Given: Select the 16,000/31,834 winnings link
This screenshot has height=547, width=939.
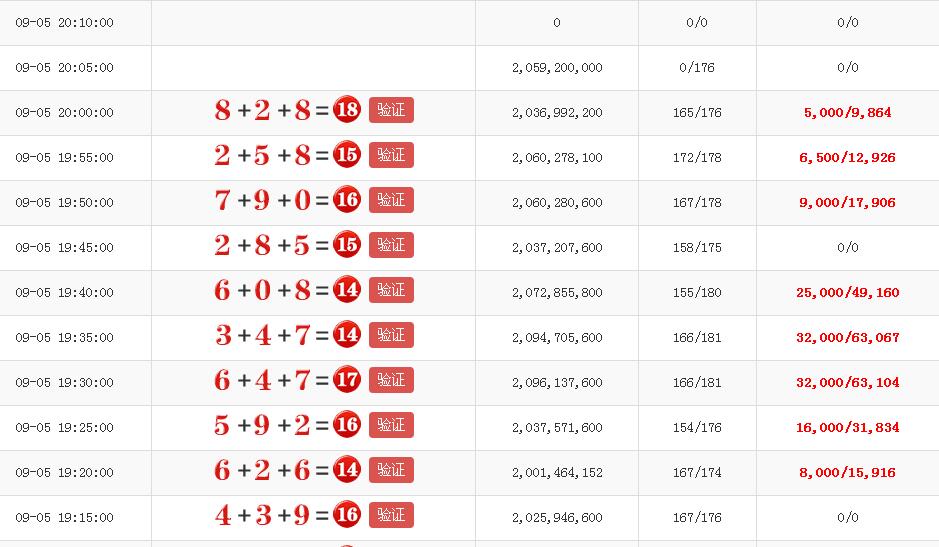Looking at the screenshot, I should (x=847, y=428).
